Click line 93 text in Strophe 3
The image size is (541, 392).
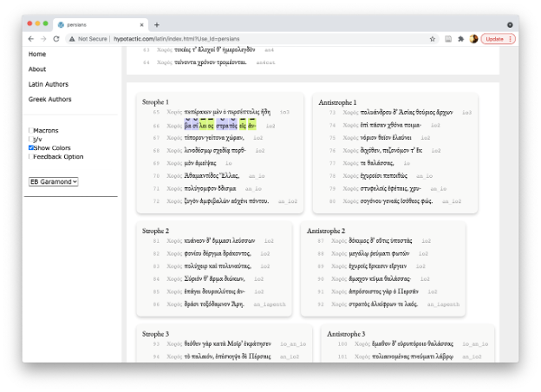pyautogui.click(x=228, y=343)
